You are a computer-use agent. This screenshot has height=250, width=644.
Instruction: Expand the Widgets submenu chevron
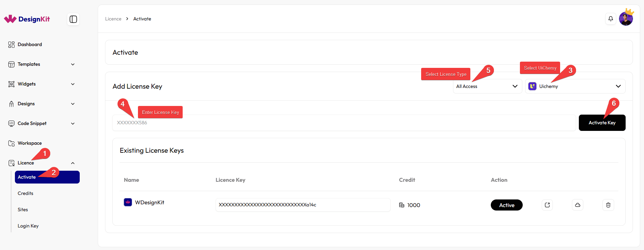click(73, 84)
